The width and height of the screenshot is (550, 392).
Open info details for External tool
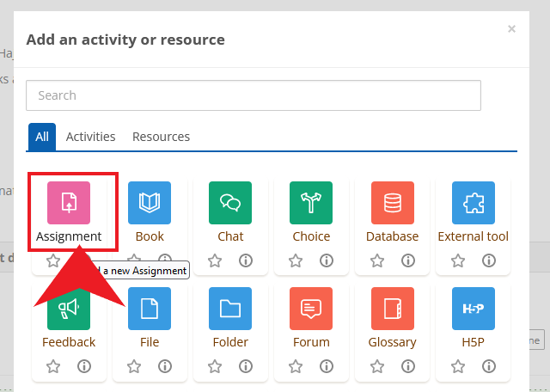[488, 260]
